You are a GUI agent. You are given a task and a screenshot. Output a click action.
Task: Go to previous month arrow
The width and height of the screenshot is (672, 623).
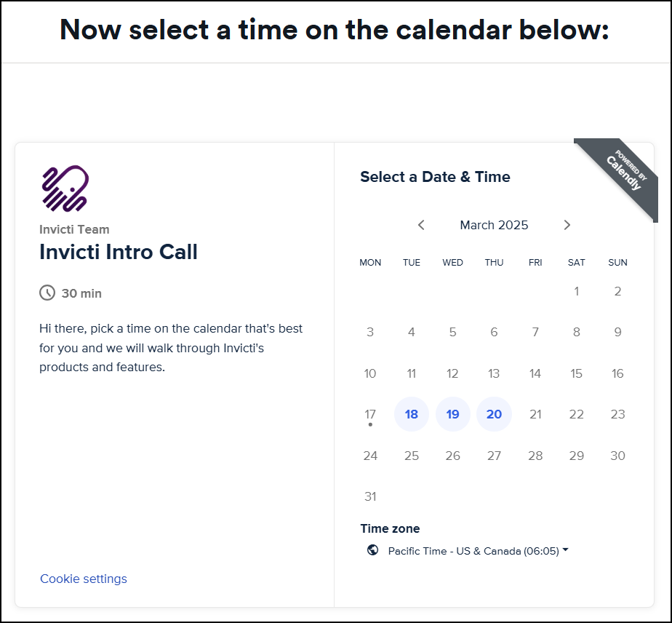tap(421, 225)
